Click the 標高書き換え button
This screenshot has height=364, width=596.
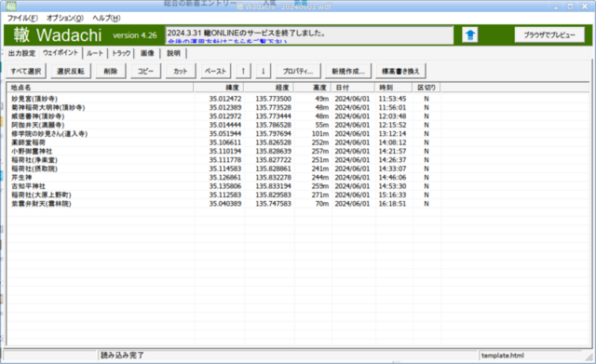(x=400, y=71)
